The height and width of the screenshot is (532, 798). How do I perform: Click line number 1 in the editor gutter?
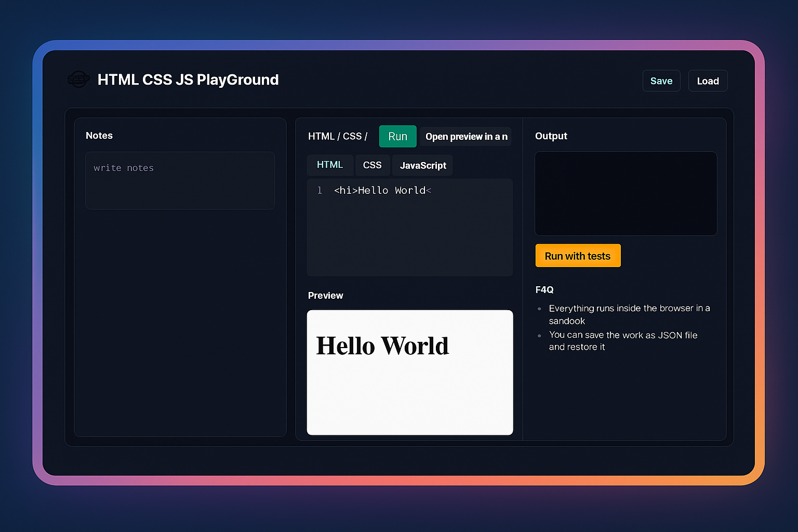(x=320, y=191)
